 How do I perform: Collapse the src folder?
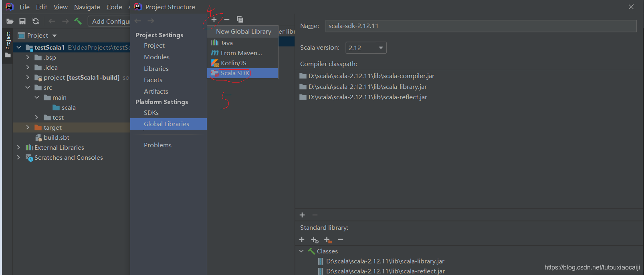click(x=28, y=87)
